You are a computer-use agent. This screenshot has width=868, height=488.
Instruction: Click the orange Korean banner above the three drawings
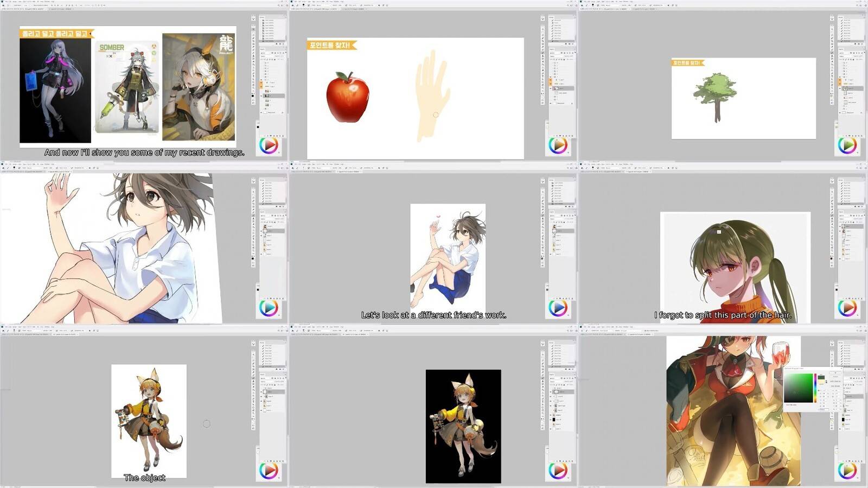pyautogui.click(x=56, y=34)
